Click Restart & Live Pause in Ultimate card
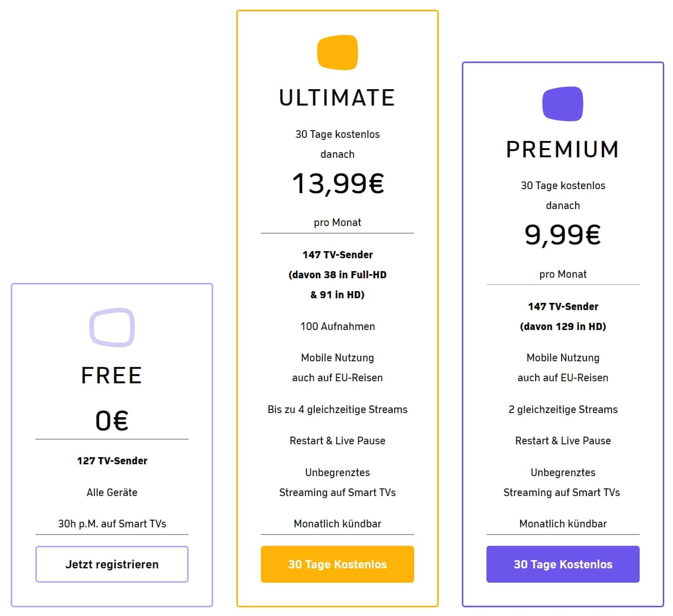Screen dimensions: 673x616 tap(337, 441)
